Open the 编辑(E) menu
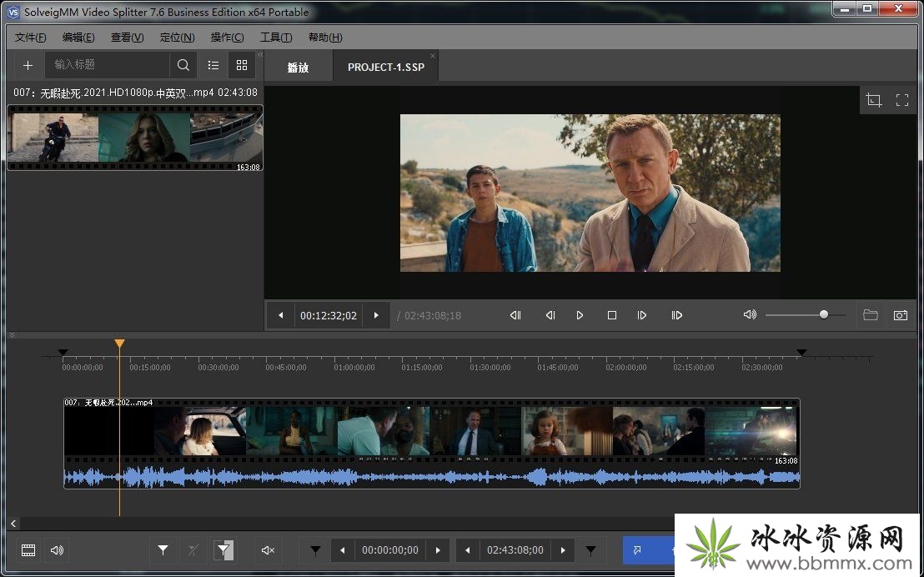 coord(78,38)
